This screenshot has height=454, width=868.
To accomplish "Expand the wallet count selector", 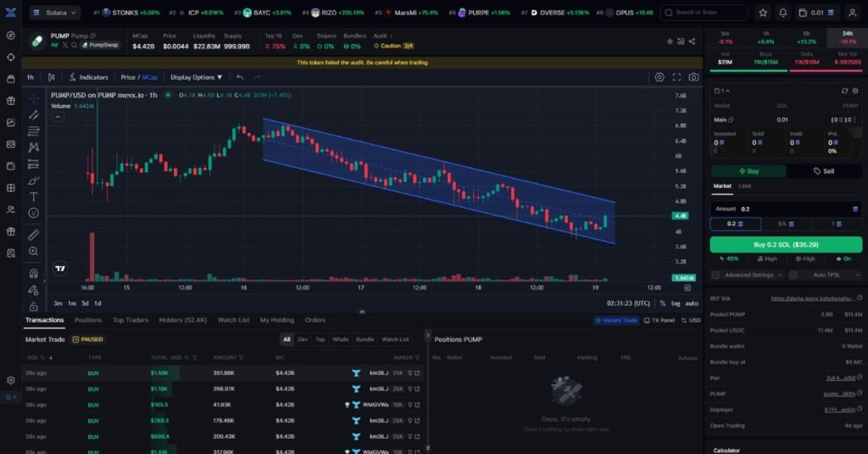I will [x=722, y=91].
